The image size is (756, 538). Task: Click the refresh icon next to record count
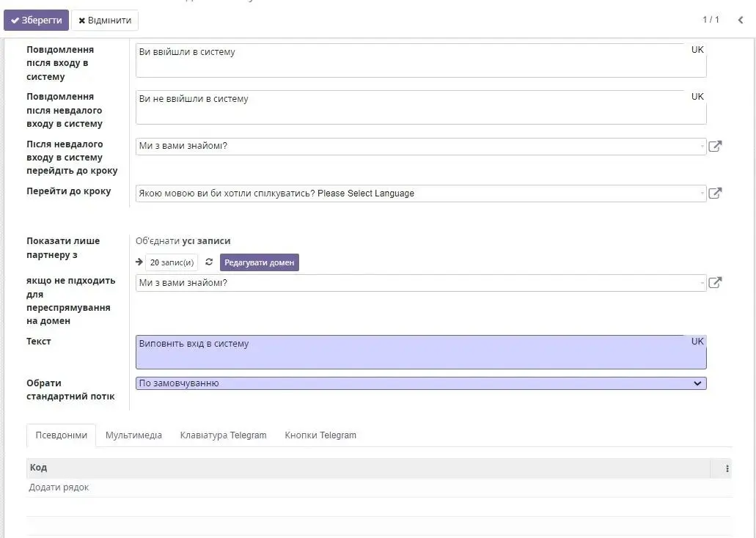click(x=209, y=262)
